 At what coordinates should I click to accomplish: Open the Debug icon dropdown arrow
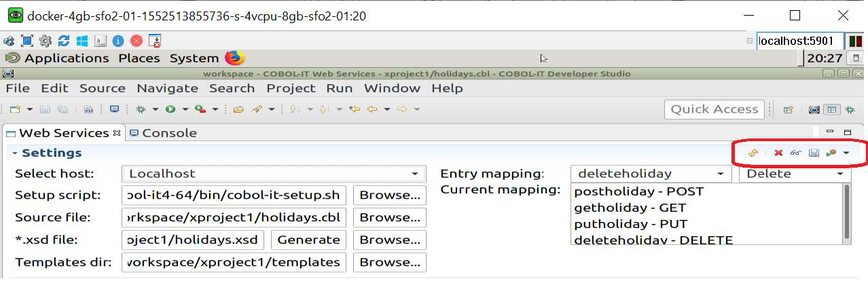[x=155, y=109]
